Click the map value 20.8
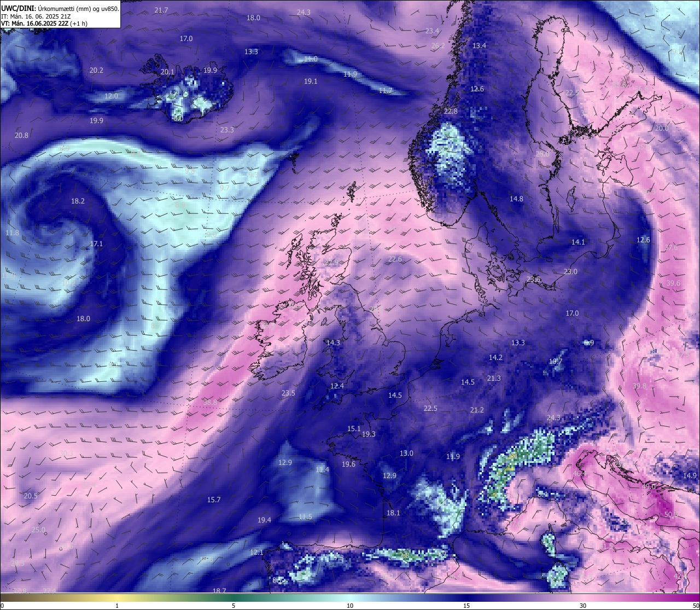The height and width of the screenshot is (610, 700). point(21,135)
